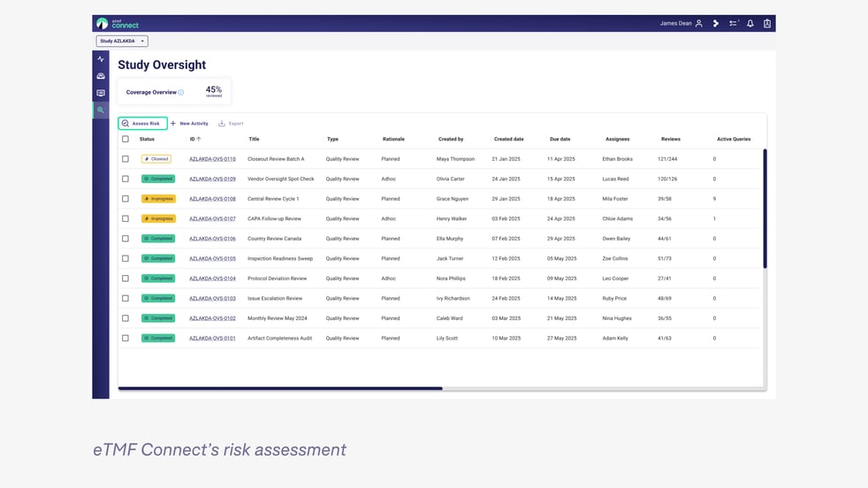Image resolution: width=868 pixels, height=488 pixels.
Task: Click the Type column header
Action: point(332,139)
